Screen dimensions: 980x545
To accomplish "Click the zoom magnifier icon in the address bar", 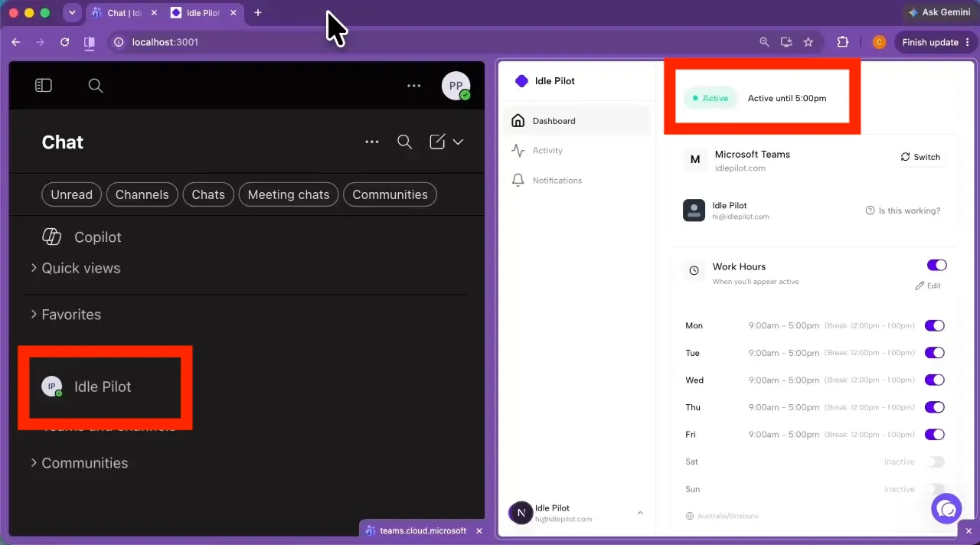I will (764, 42).
